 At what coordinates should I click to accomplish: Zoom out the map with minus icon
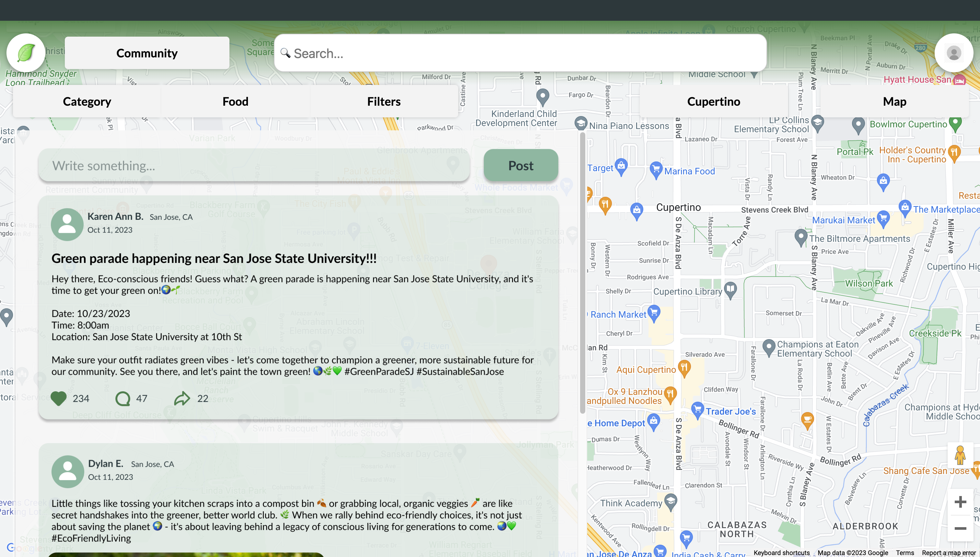(960, 528)
